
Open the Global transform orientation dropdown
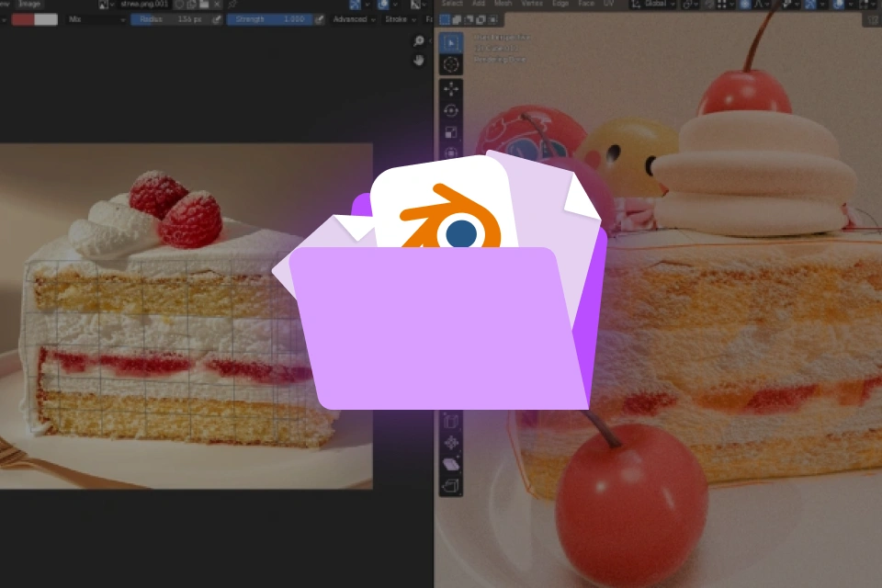[x=652, y=4]
